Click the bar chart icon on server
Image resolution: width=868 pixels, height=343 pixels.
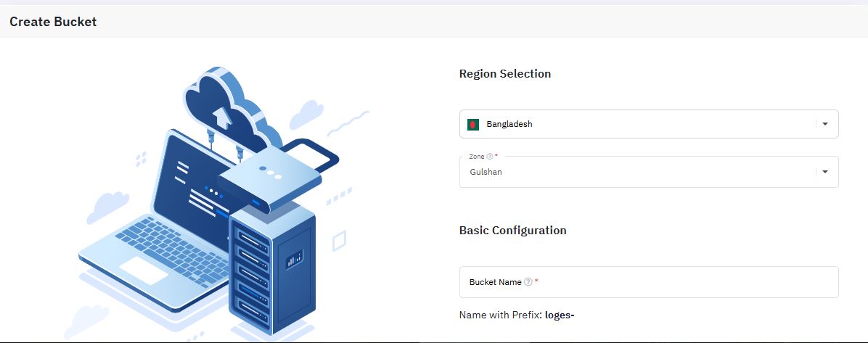294,258
